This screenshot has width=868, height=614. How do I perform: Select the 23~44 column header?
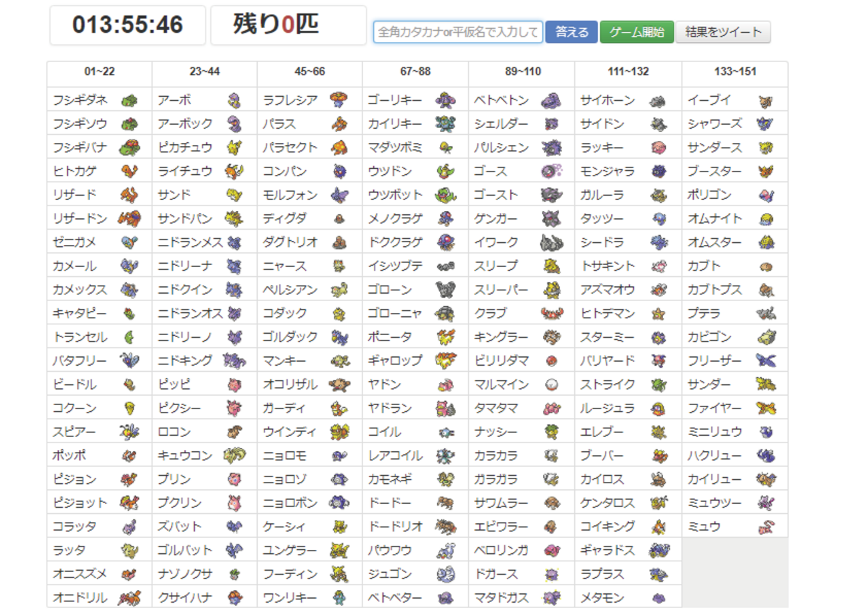[204, 72]
